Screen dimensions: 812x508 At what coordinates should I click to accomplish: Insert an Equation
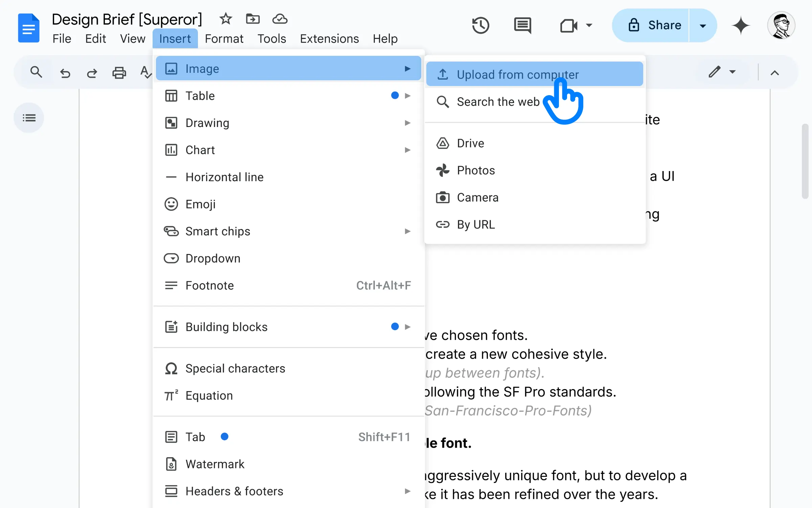click(289, 396)
